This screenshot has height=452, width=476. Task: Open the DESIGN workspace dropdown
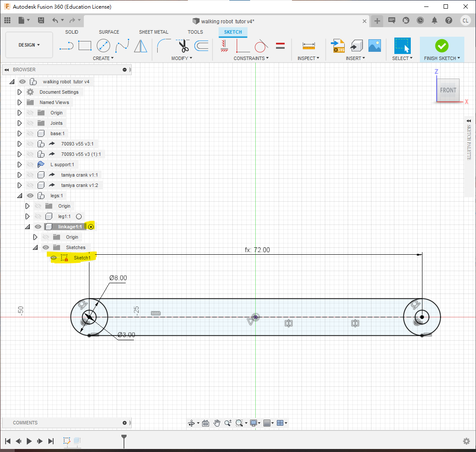point(29,45)
